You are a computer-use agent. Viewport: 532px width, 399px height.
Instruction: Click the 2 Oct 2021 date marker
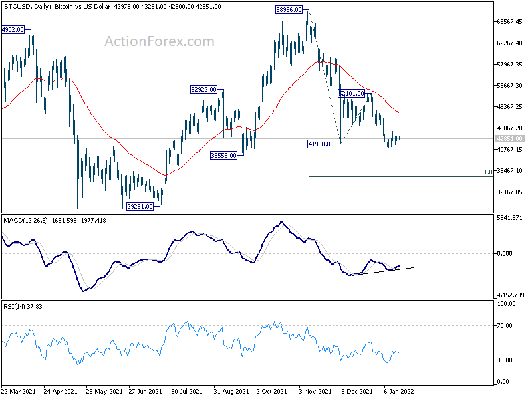point(271,392)
